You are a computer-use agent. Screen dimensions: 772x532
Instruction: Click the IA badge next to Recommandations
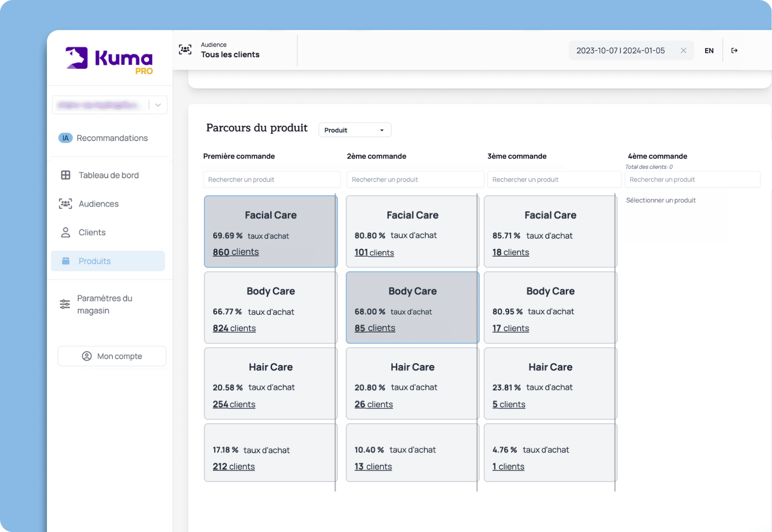(65, 138)
